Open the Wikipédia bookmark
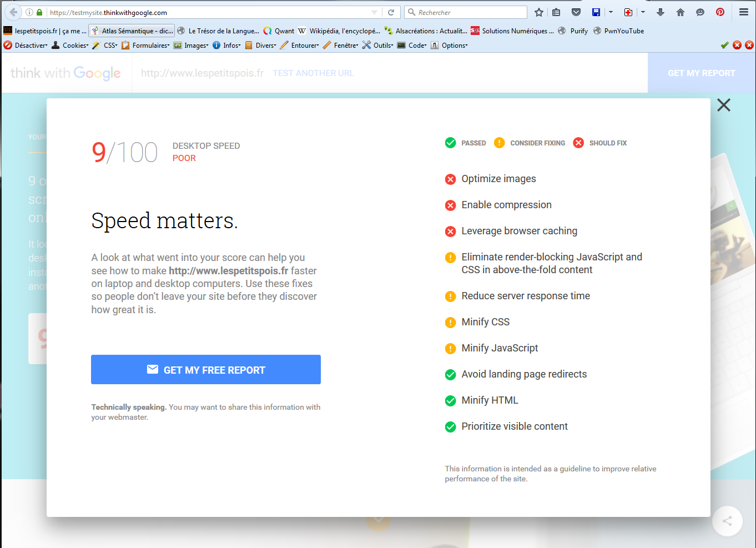The height and width of the screenshot is (548, 756). [339, 31]
